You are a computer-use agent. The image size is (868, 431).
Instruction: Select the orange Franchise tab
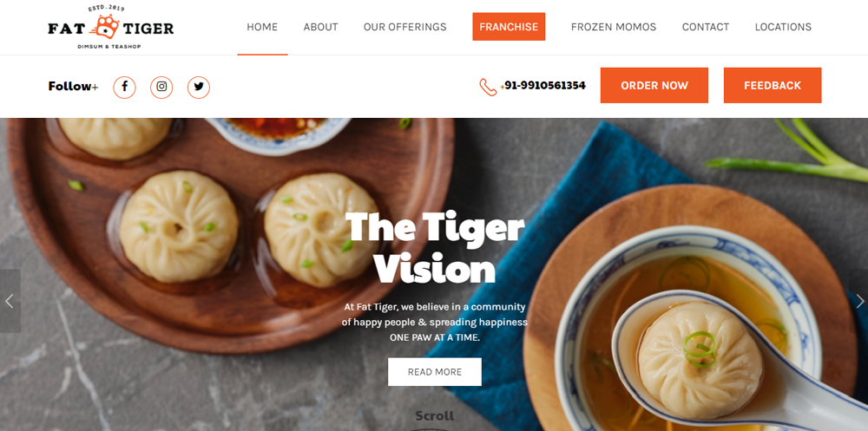pos(509,27)
